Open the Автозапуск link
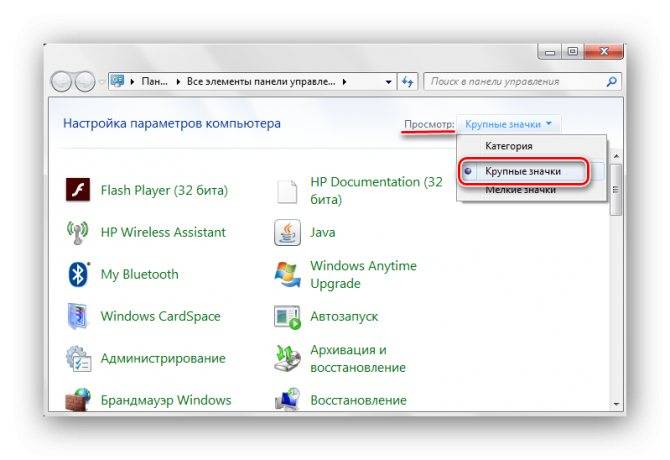670x460 pixels. click(344, 316)
